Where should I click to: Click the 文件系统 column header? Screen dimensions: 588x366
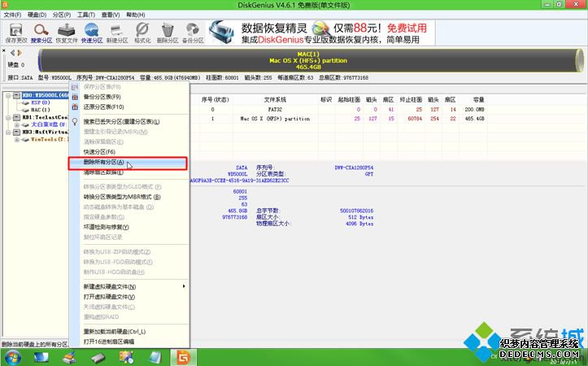[275, 100]
